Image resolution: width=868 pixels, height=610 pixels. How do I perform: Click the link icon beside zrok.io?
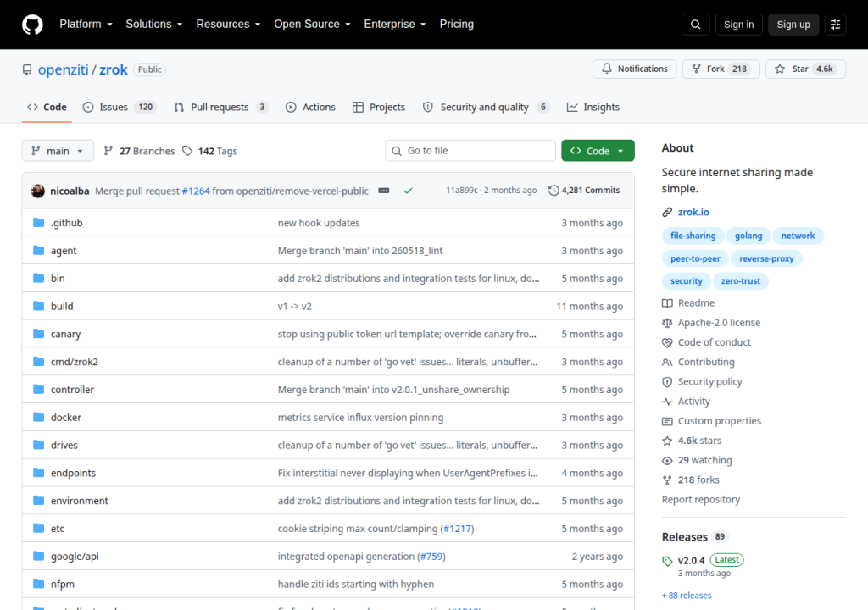point(667,212)
